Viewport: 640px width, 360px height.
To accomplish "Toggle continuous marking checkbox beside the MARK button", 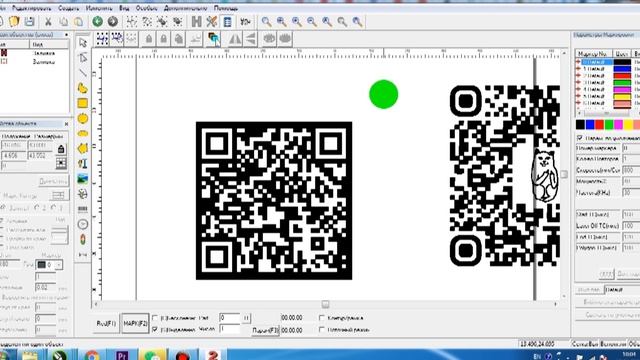I will (x=155, y=318).
